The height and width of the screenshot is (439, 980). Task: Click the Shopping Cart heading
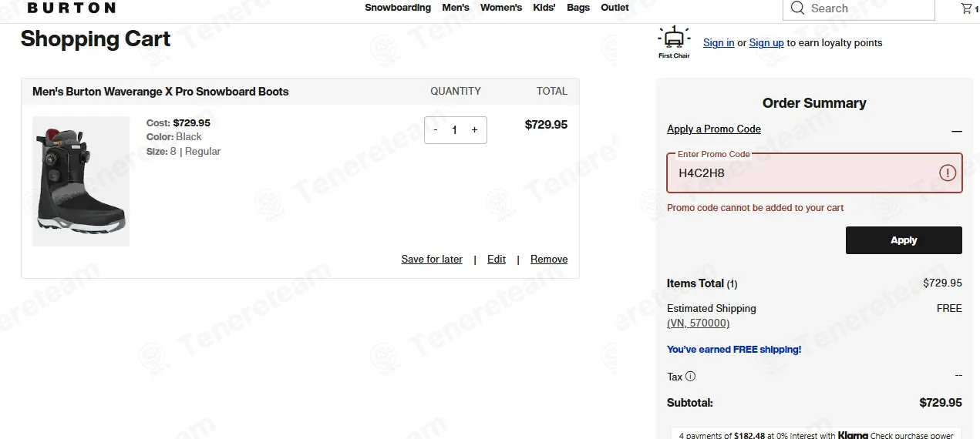pyautogui.click(x=96, y=39)
